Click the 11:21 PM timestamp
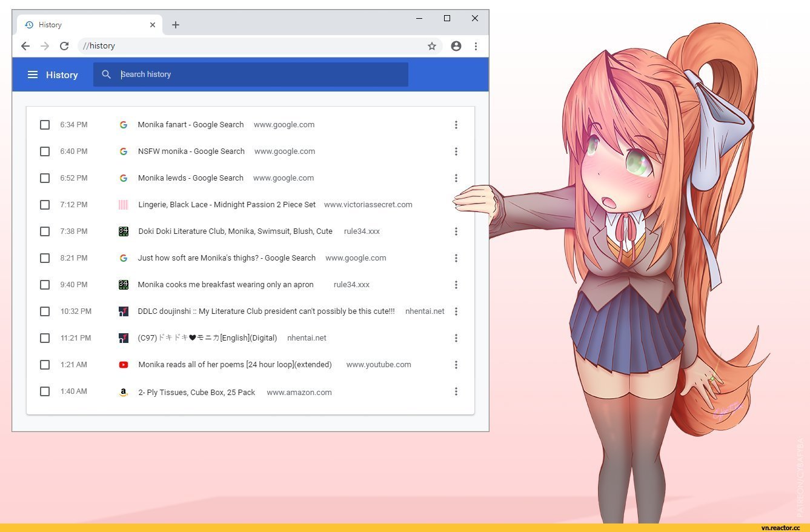The width and height of the screenshot is (810, 532). click(x=76, y=338)
